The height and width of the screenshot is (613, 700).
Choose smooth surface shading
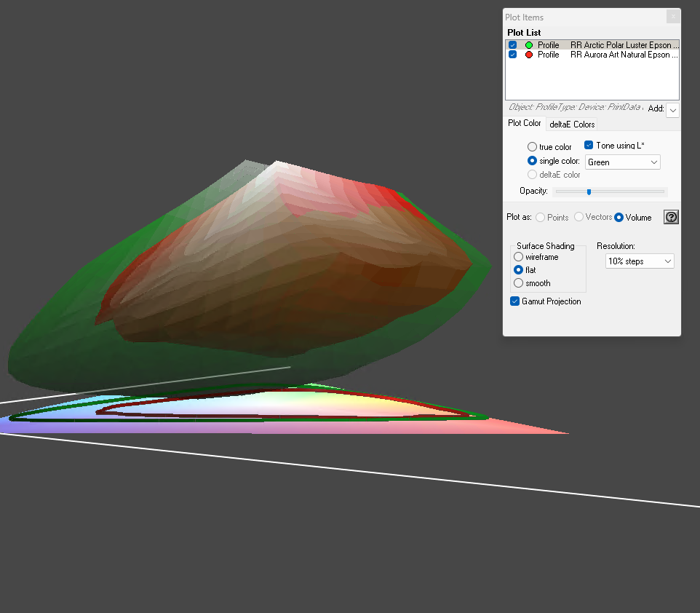point(518,283)
